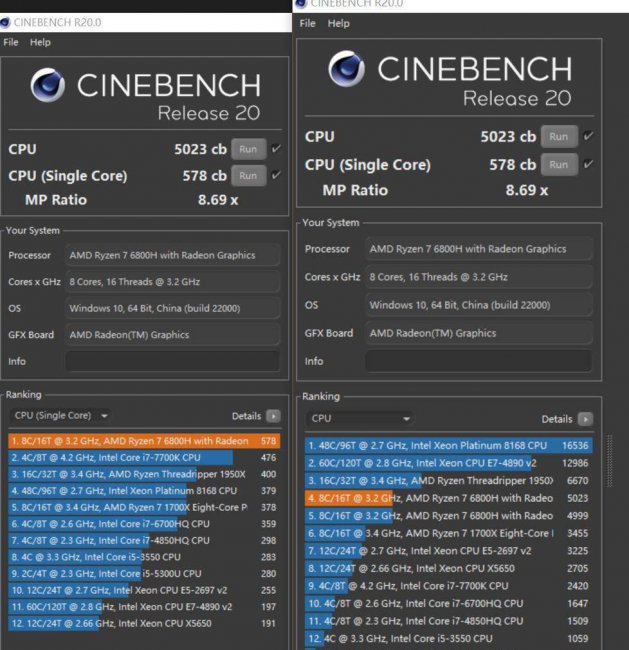Select Xeon Platinum 8168 row scoring 16536

[x=449, y=445]
